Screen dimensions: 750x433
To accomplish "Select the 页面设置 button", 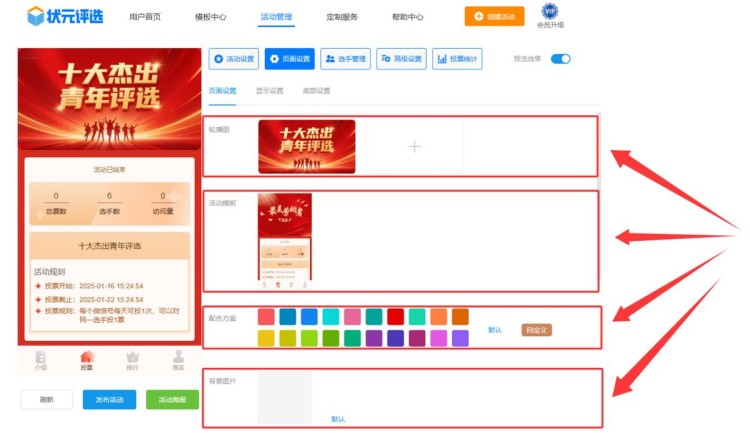I will click(290, 59).
